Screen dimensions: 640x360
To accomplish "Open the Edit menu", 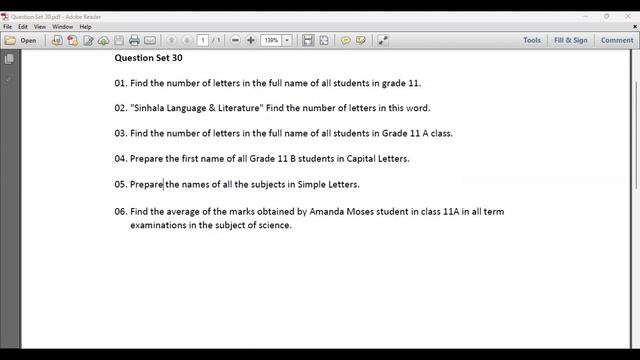I will [x=22, y=27].
